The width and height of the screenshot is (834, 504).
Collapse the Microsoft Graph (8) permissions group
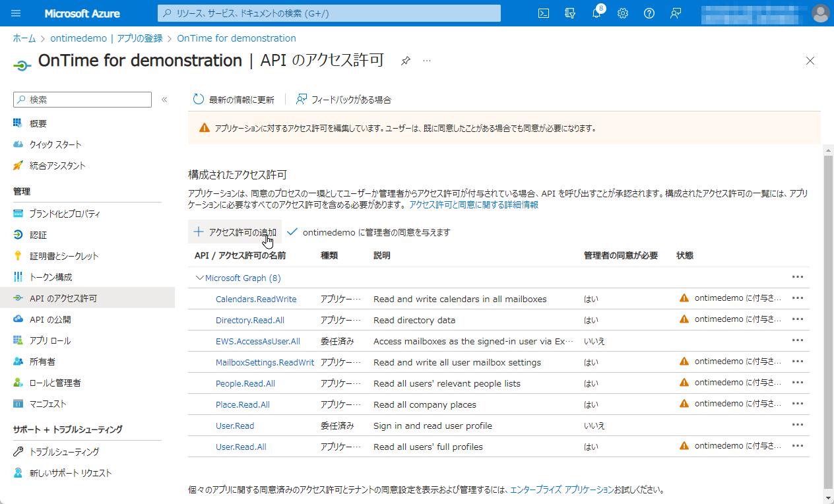click(200, 278)
